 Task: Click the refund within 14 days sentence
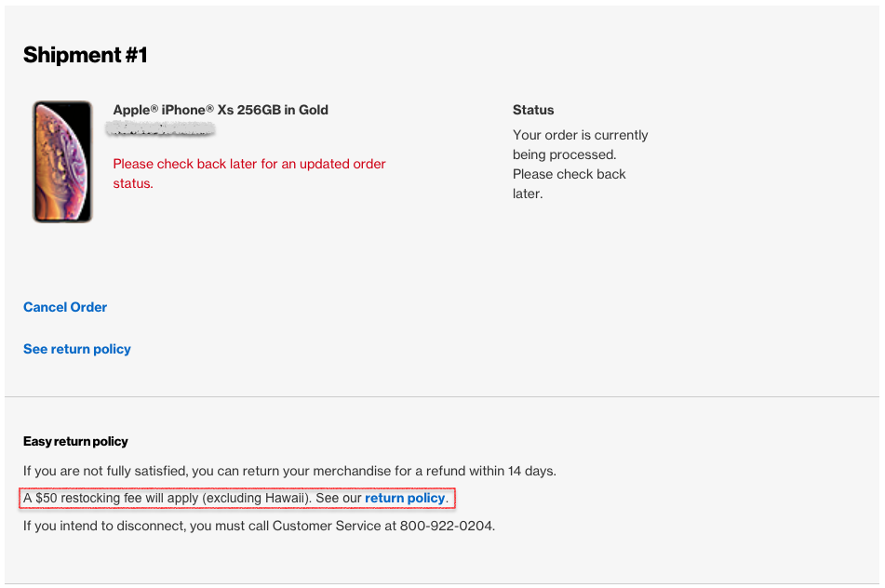click(289, 471)
